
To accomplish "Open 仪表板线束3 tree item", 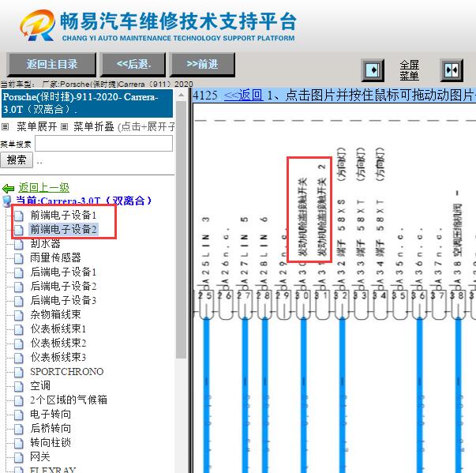I will (58, 358).
